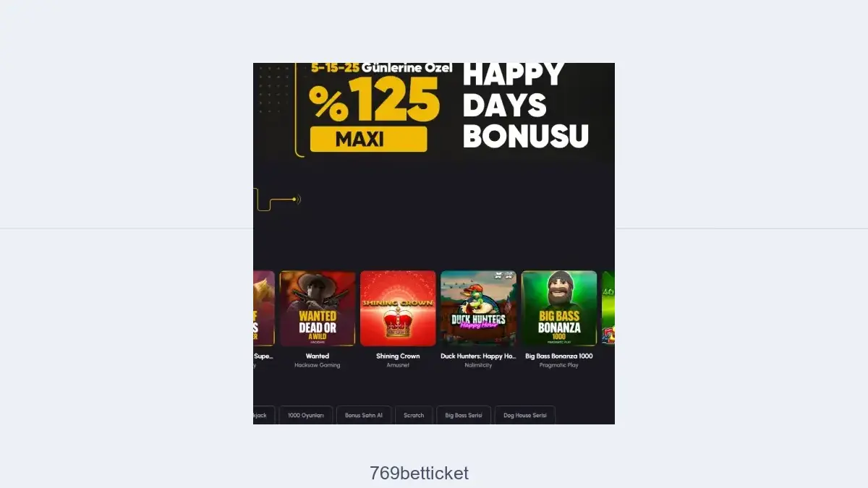Click the yellow MAXI banner button
Screen dimensions: 868x488
(x=368, y=140)
